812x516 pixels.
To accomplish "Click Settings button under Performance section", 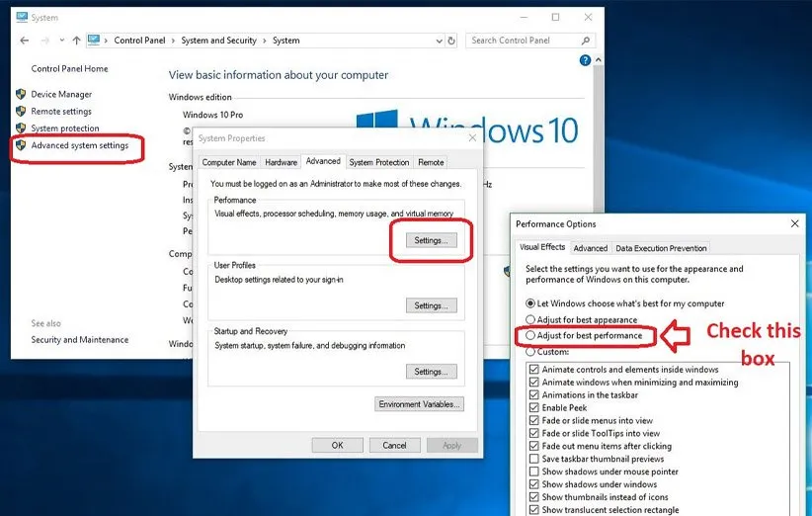I will [430, 240].
